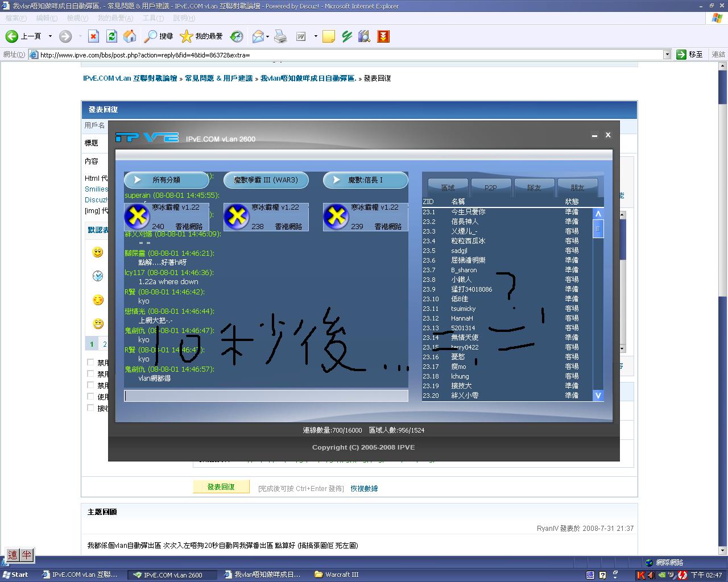The width and height of the screenshot is (728, 582).
Task: Open the 我的最愛 (Favorites) menu bar item
Action: point(115,18)
